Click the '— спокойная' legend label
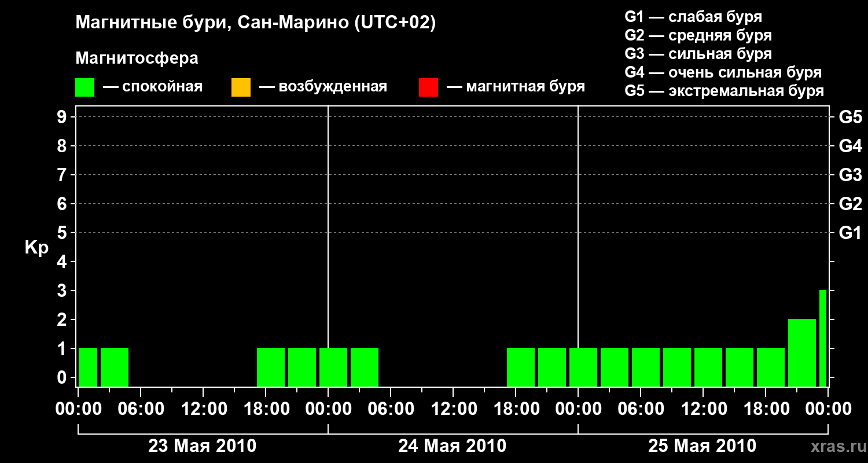The width and height of the screenshot is (868, 463). point(153,87)
